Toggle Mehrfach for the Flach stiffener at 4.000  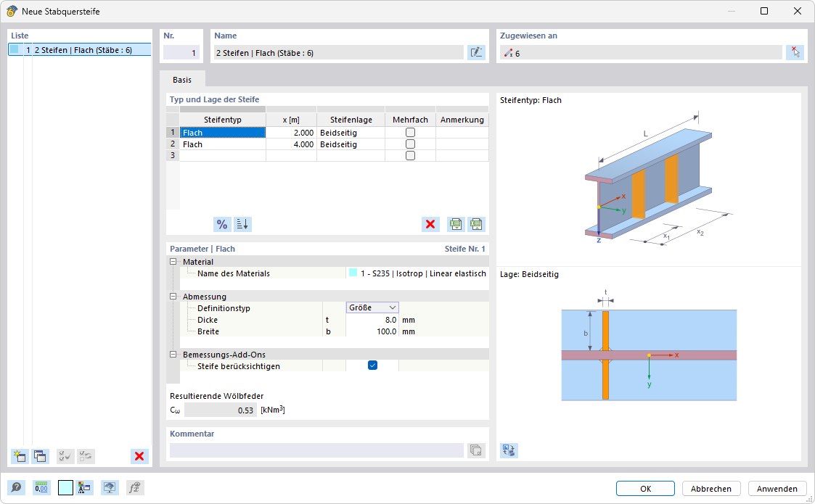411,144
